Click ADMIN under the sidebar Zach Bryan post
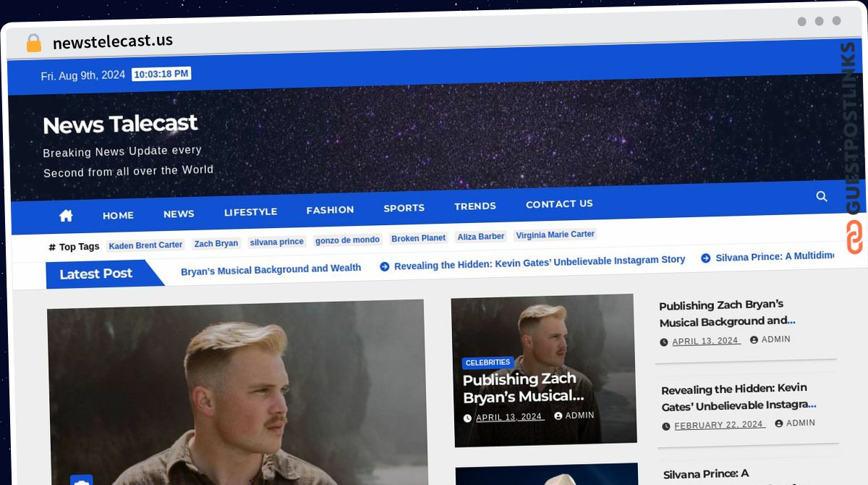 pos(776,339)
